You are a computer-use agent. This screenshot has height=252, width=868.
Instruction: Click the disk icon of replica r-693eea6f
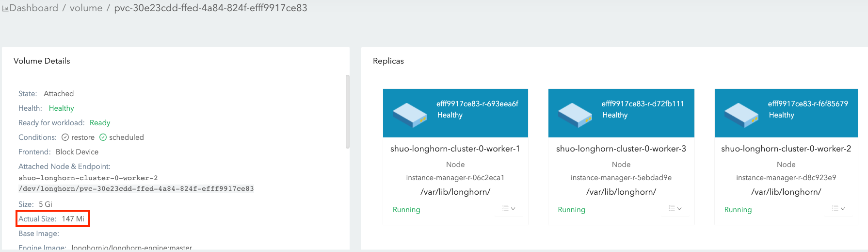coord(409,115)
